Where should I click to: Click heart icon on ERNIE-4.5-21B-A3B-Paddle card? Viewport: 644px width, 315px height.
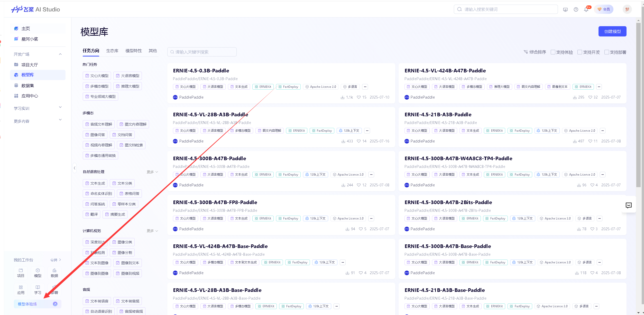click(x=590, y=141)
